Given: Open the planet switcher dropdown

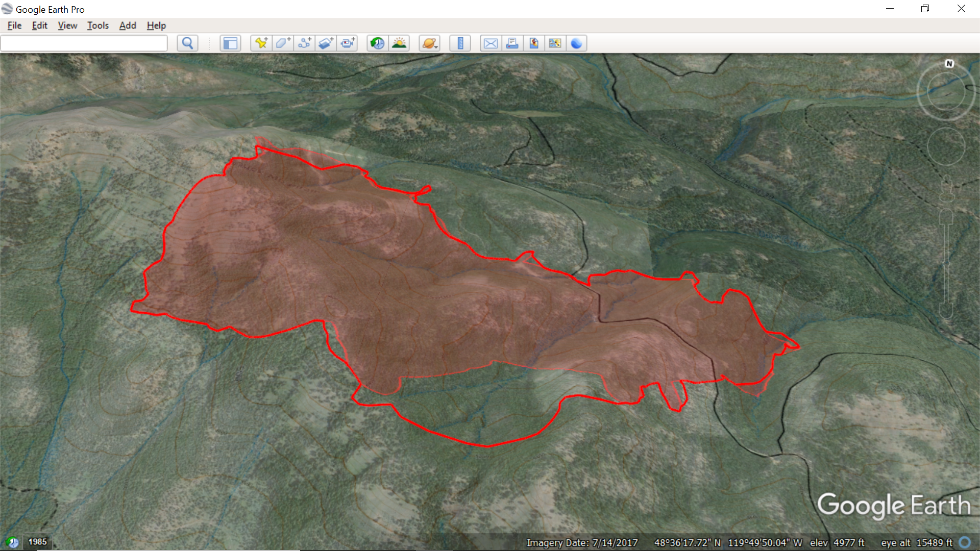Looking at the screenshot, I should [429, 43].
